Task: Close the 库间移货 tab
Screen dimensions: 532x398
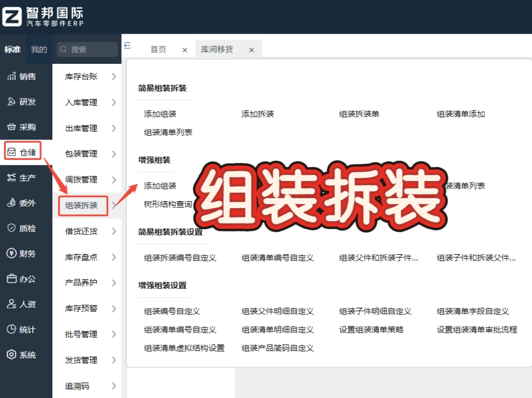Action: [251, 50]
